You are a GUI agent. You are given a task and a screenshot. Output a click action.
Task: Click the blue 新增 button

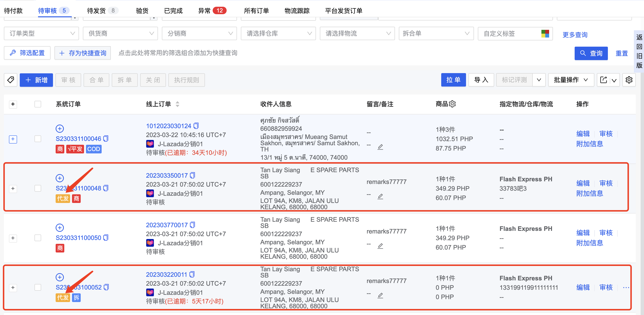(x=36, y=80)
